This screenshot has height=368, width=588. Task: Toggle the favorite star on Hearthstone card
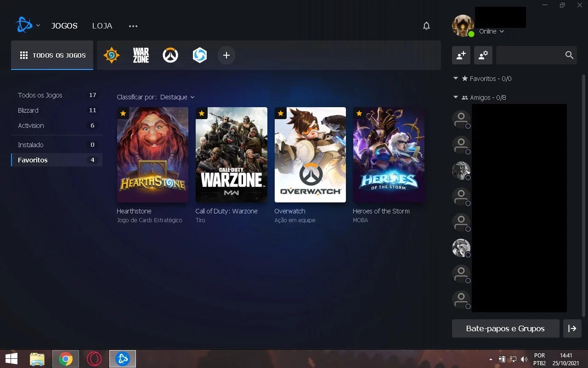(x=123, y=113)
